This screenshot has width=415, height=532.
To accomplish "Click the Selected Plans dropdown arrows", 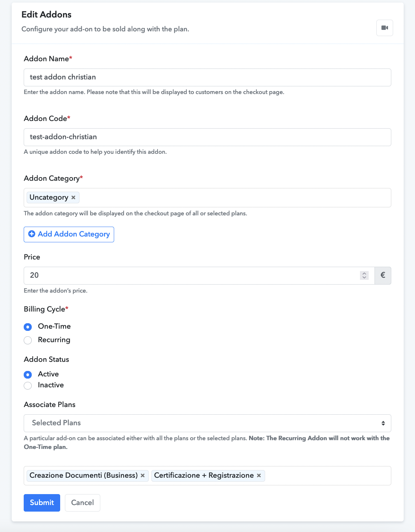I will (383, 423).
